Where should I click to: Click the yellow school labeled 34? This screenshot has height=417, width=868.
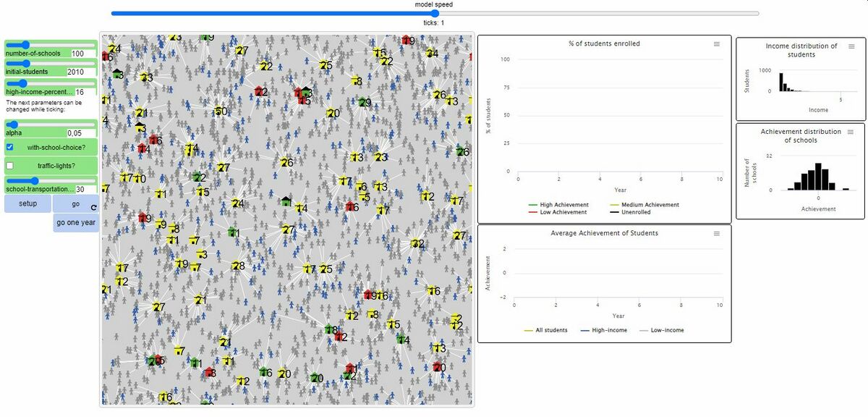click(x=429, y=53)
